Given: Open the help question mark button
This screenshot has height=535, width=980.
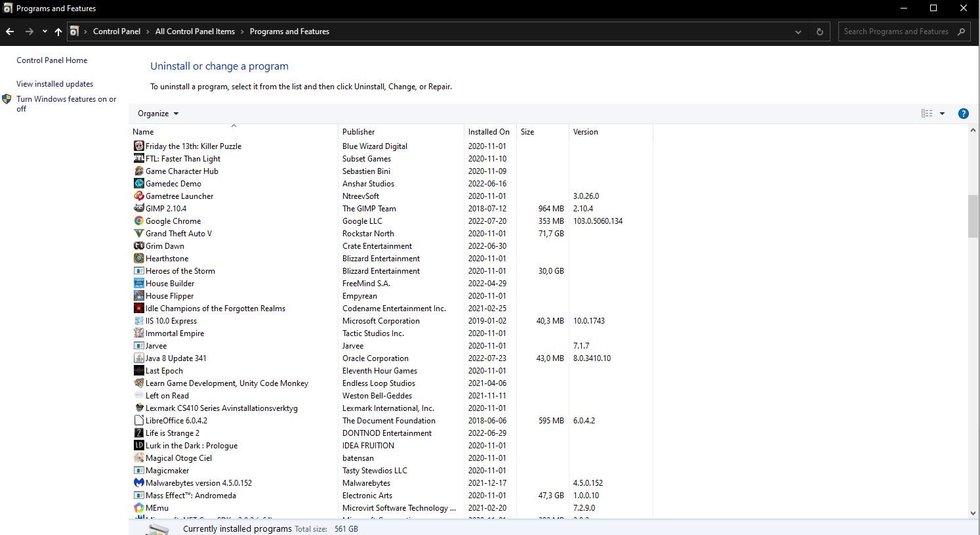Looking at the screenshot, I should [x=963, y=114].
